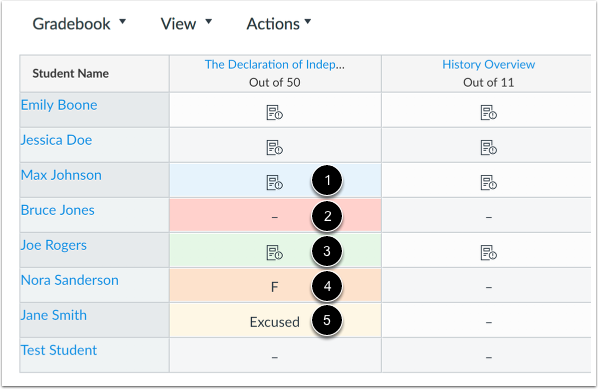Select Jane Smith's History Overview dash cell

pos(486,320)
